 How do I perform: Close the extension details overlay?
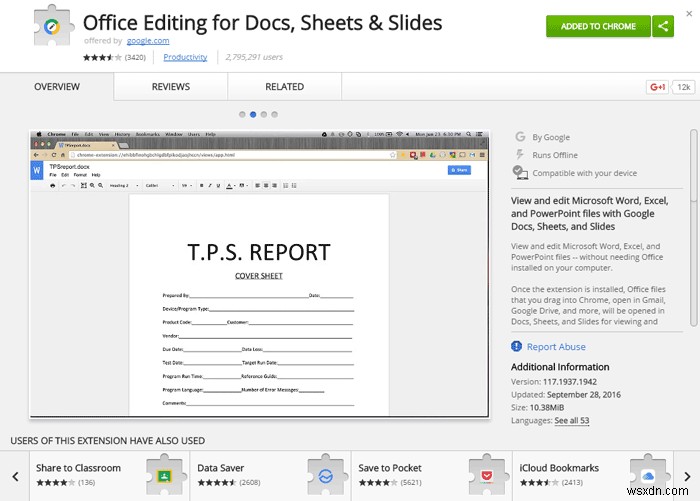pyautogui.click(x=689, y=14)
